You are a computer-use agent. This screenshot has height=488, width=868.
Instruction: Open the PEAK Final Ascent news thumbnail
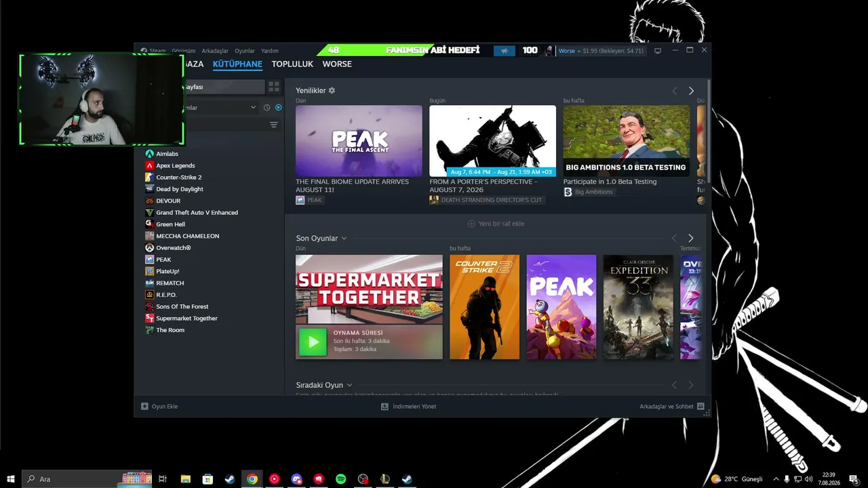click(x=359, y=141)
